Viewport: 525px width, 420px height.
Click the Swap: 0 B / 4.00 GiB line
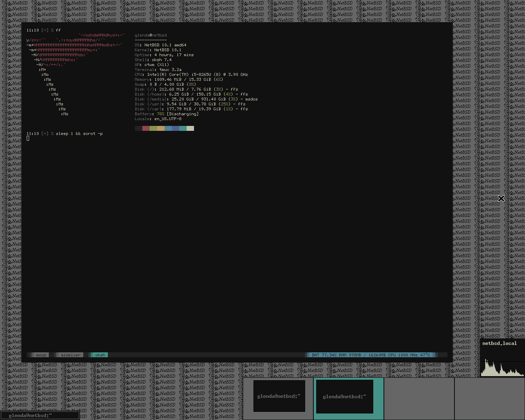165,84
